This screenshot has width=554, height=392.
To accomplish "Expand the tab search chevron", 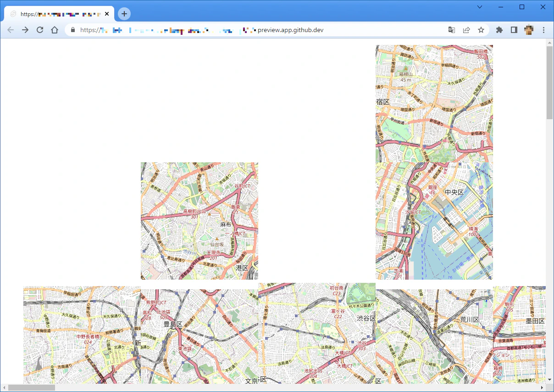I will pyautogui.click(x=480, y=7).
